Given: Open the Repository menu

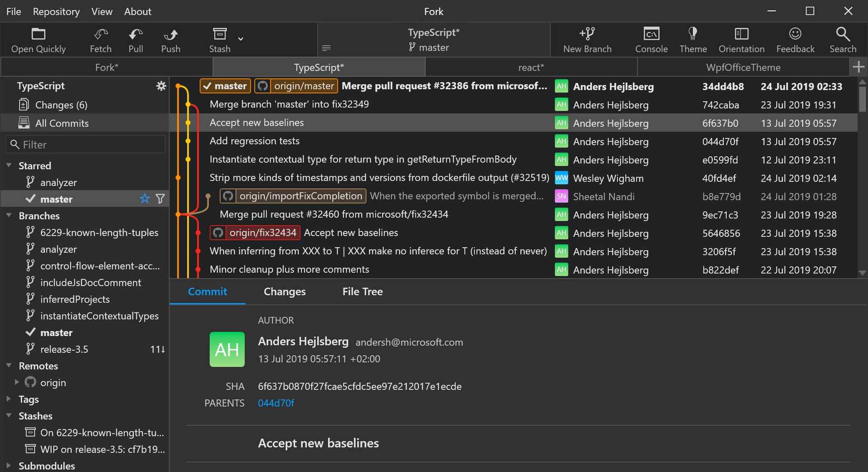Looking at the screenshot, I should click(x=56, y=11).
